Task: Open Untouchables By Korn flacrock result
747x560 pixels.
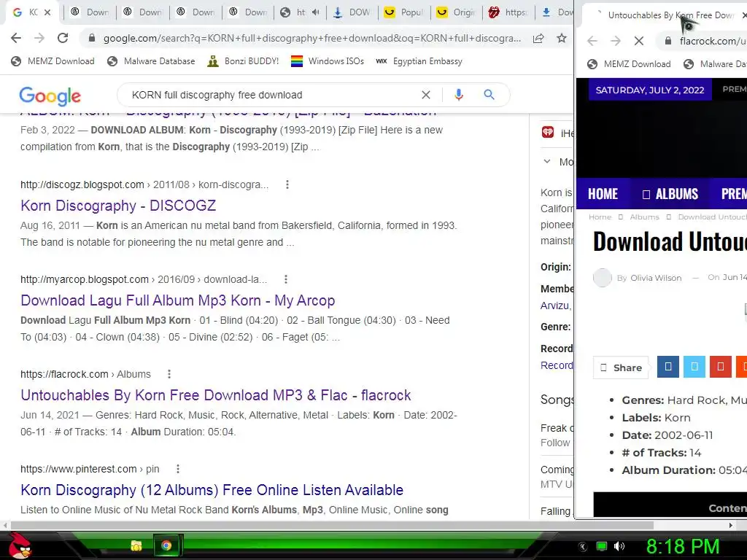Action: click(x=216, y=394)
